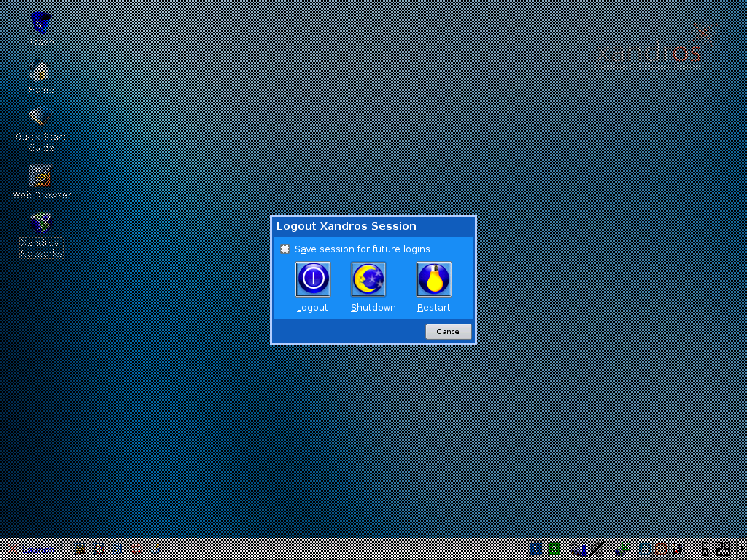747x560 pixels.
Task: Click the red power logout panel button
Action: [661, 550]
